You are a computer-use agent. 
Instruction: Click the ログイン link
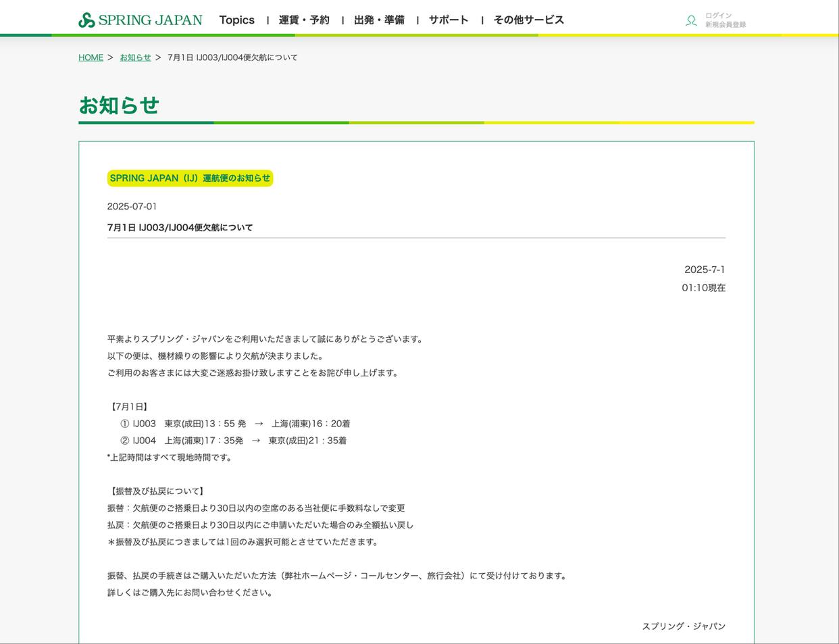tap(718, 16)
